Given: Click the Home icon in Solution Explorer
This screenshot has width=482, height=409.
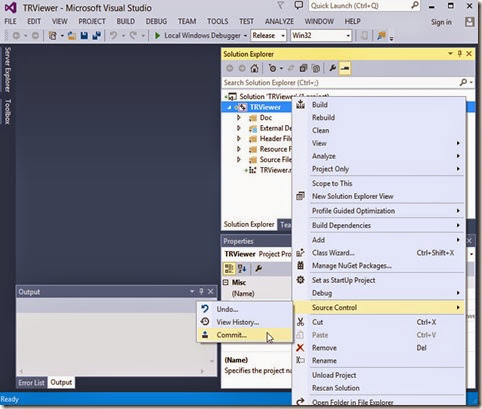Looking at the screenshot, I should pos(254,68).
